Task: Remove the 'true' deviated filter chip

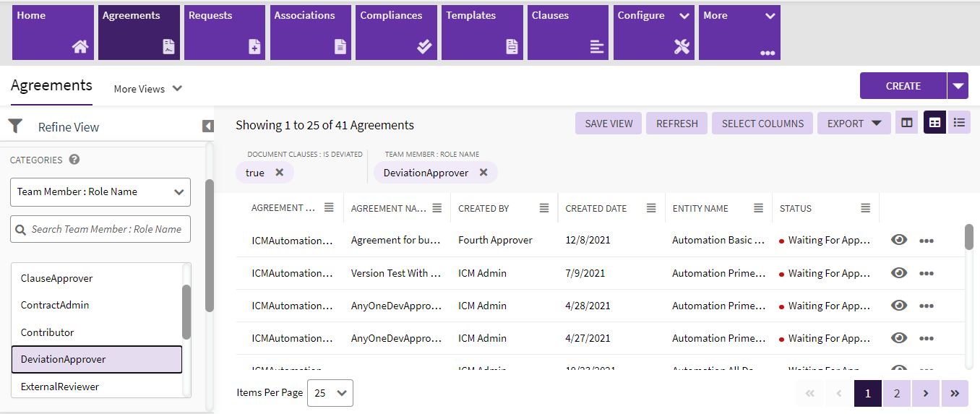Action: pyautogui.click(x=279, y=173)
